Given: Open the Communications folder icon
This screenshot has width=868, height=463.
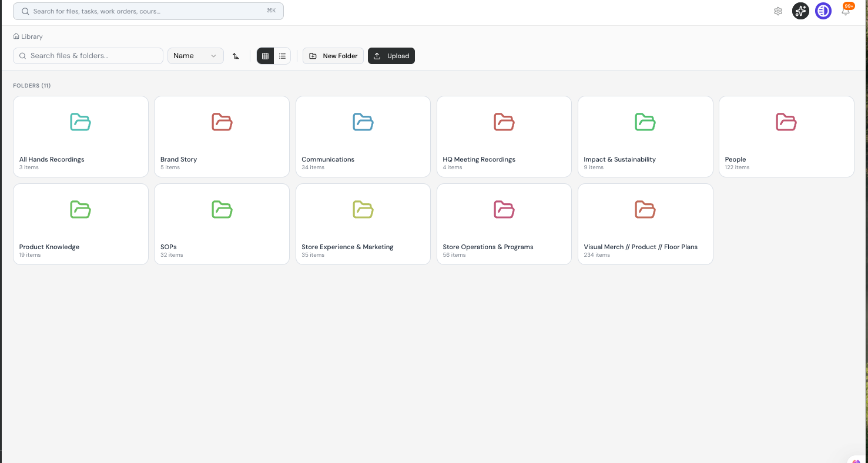Looking at the screenshot, I should pos(363,122).
